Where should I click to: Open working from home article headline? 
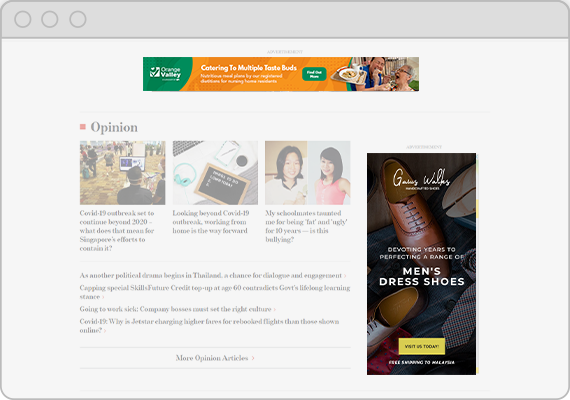pos(211,222)
